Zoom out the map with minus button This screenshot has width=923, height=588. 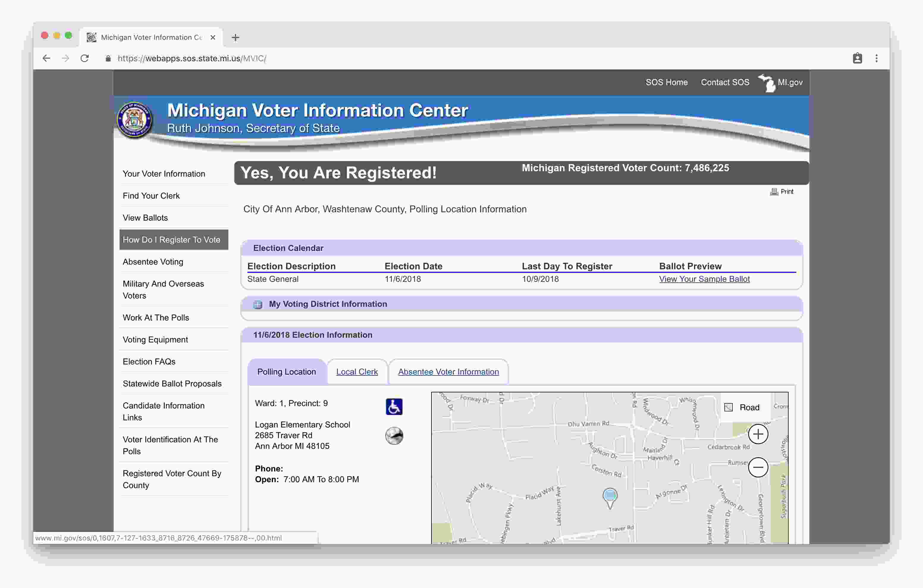[x=758, y=467]
